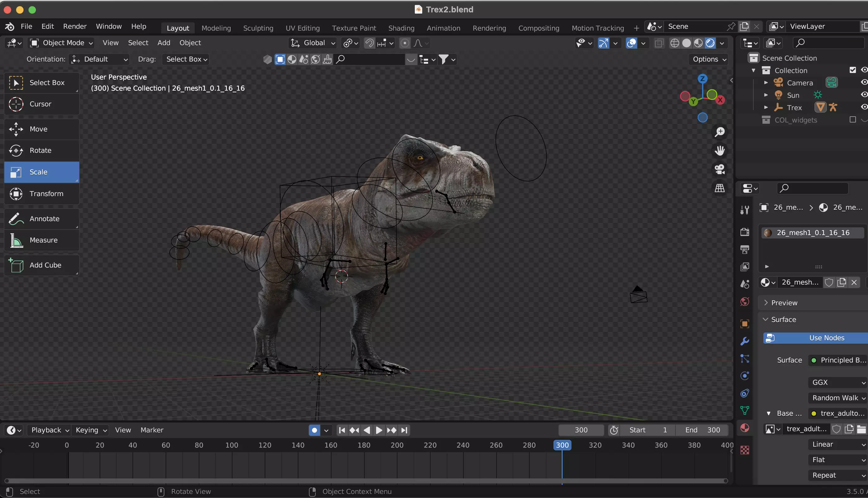Open the Keying popover in timeline

pyautogui.click(x=91, y=430)
